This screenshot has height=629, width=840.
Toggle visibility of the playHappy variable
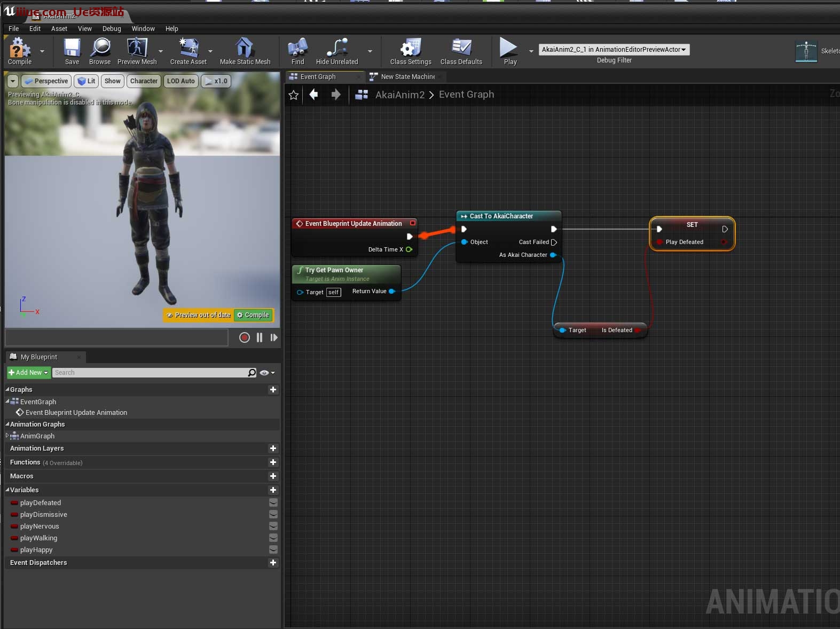click(273, 549)
